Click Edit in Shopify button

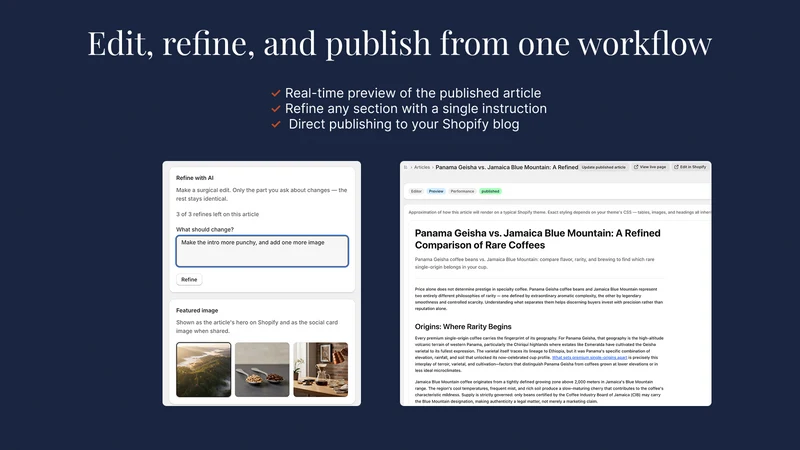tap(690, 167)
